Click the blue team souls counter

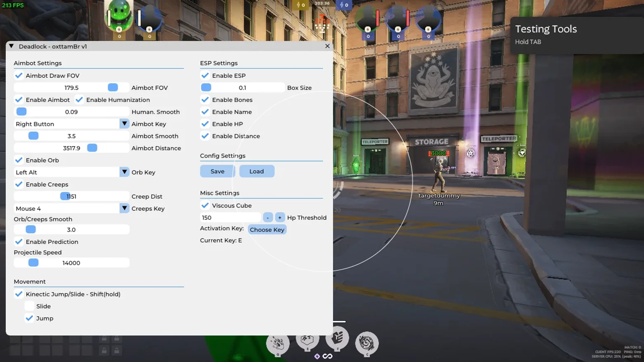point(344,5)
